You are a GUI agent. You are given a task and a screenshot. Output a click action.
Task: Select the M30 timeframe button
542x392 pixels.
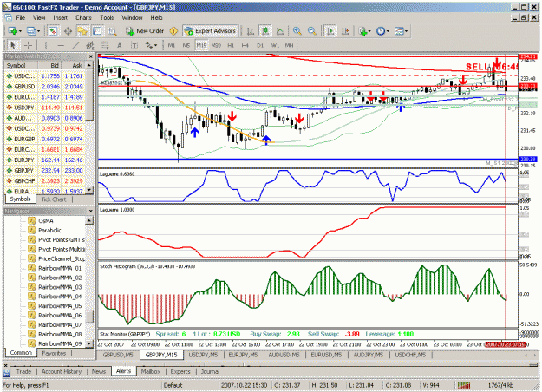coord(216,45)
